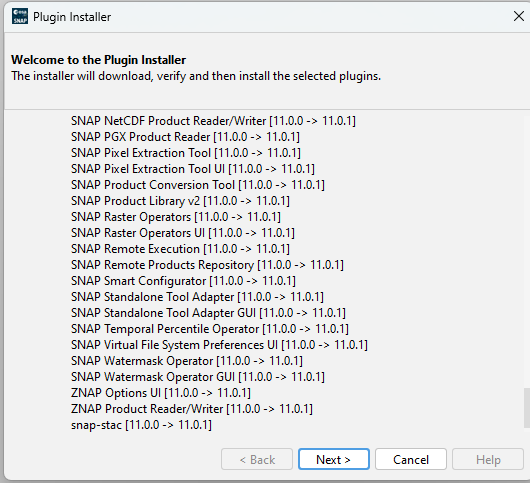Click the SNAP application icon in title bar

point(20,17)
